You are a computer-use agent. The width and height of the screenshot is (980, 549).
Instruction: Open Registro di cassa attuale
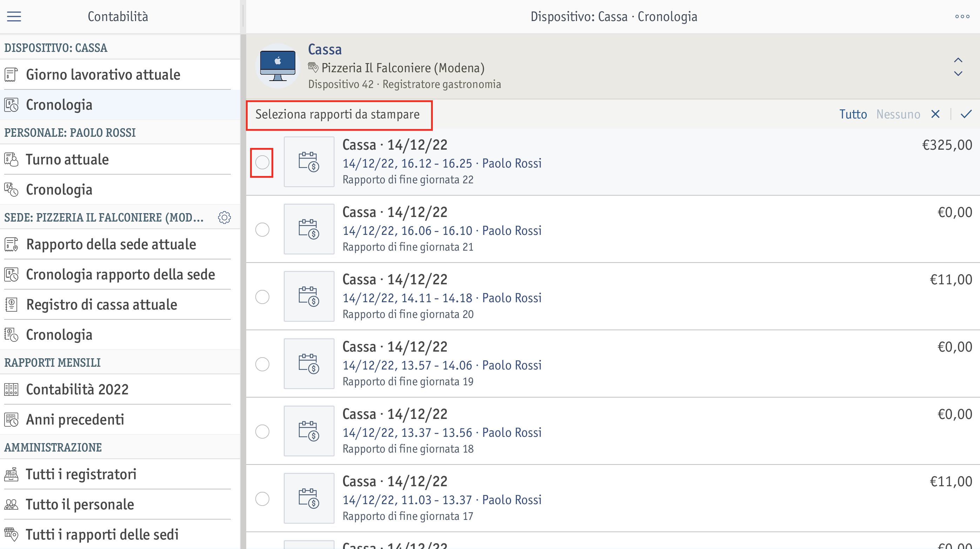(x=120, y=305)
